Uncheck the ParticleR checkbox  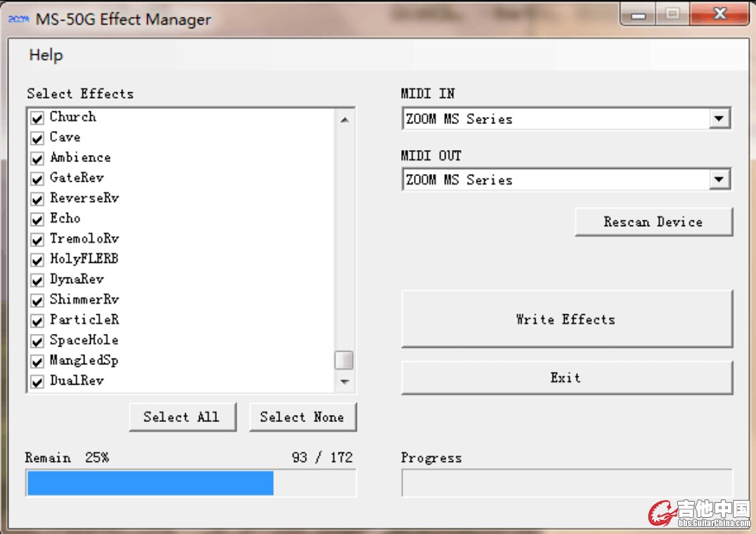pyautogui.click(x=37, y=321)
